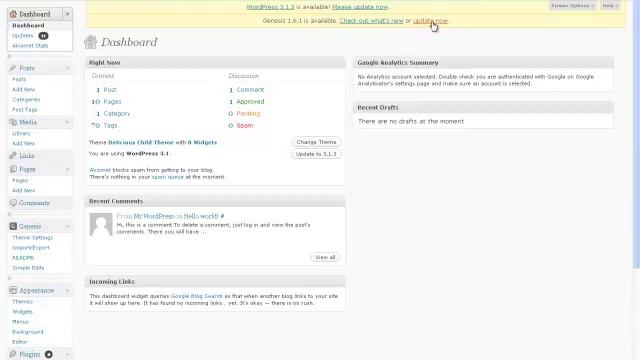Click Google Blog Search link

[197, 296]
